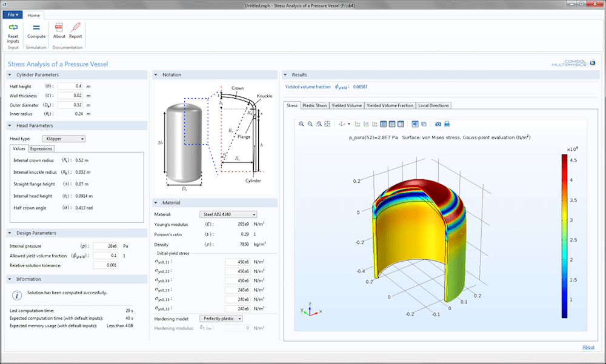This screenshot has height=364, width=606.
Task: Select the Zoom Out tool
Action: point(309,124)
